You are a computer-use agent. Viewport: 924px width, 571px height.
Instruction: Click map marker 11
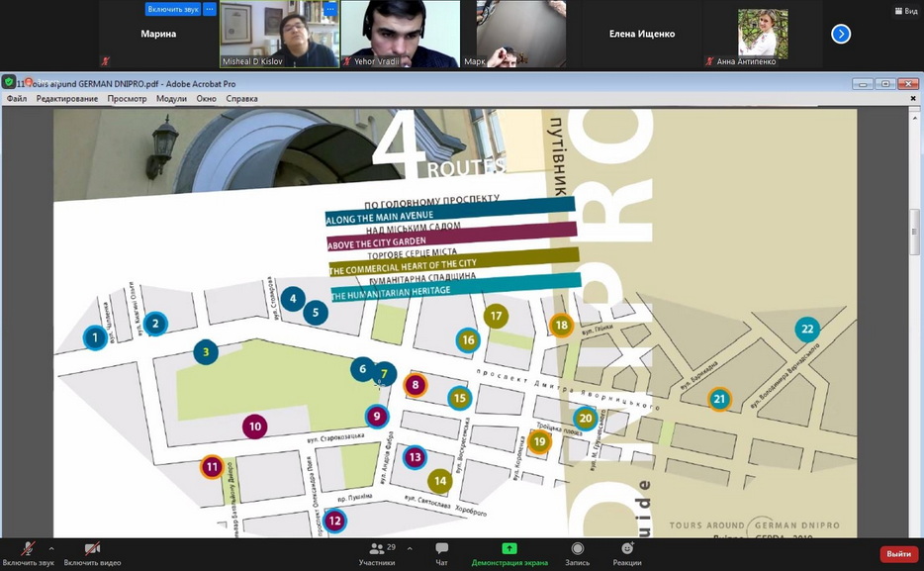212,467
